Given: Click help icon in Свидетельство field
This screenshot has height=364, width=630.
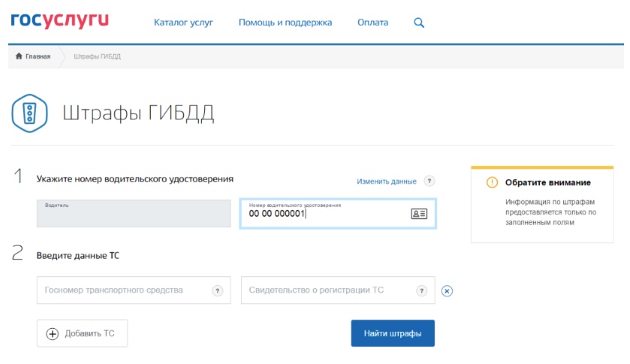Looking at the screenshot, I should 421,290.
